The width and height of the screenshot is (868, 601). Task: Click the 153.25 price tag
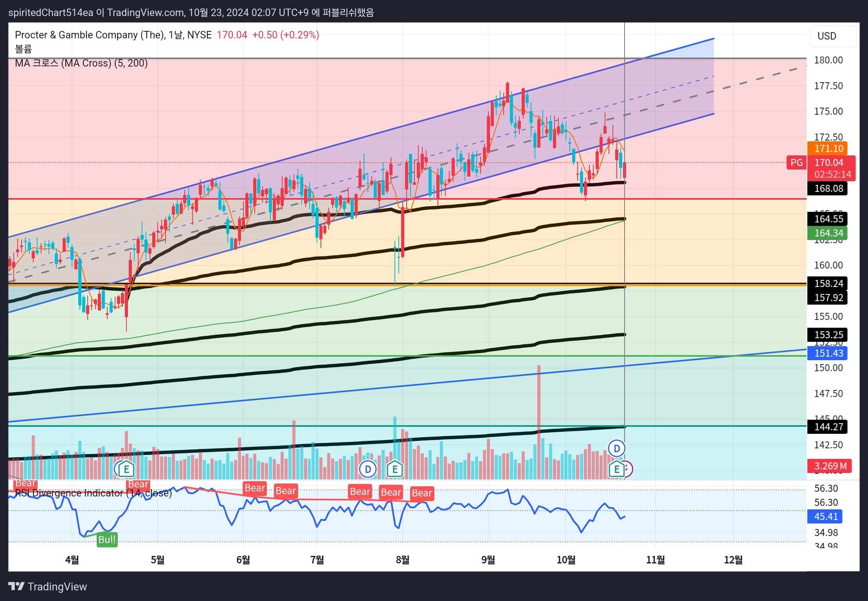827,335
